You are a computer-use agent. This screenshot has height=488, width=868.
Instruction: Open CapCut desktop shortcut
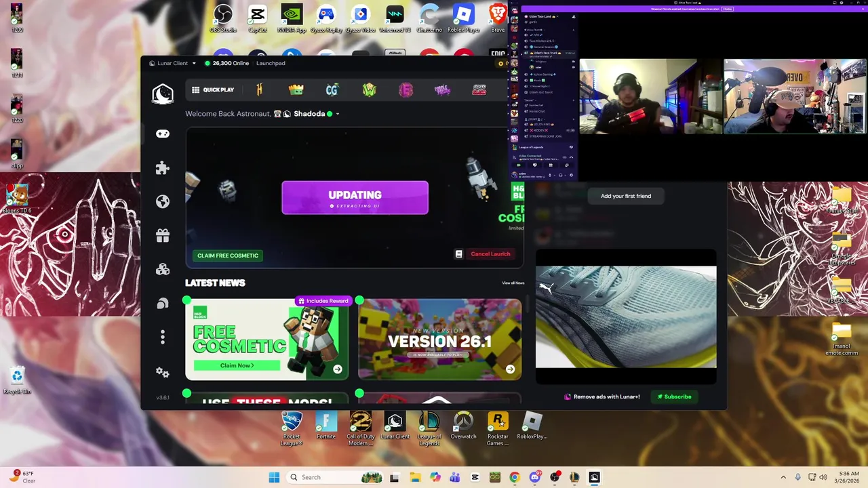[x=258, y=18]
